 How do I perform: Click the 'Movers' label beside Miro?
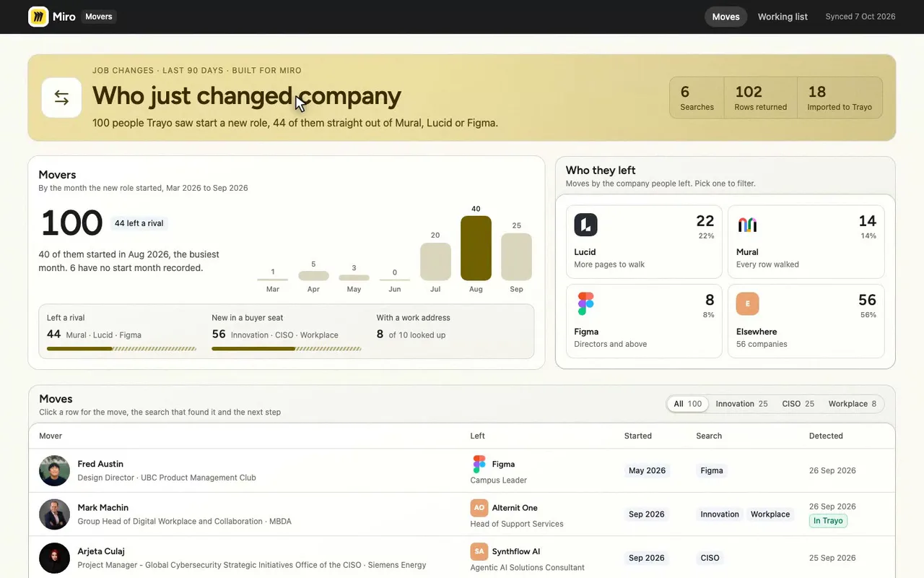[x=99, y=17]
